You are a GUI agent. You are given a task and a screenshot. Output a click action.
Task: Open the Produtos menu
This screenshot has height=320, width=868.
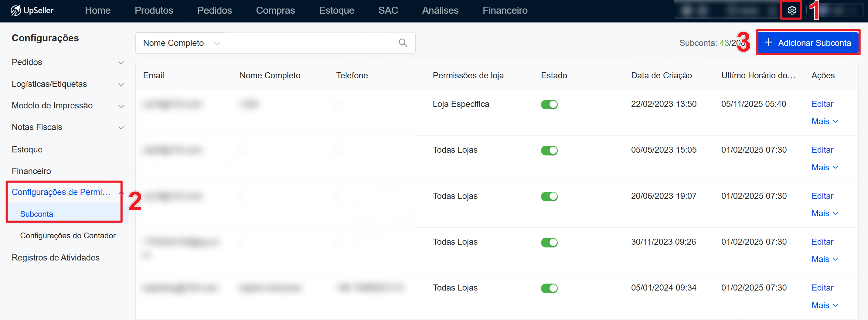click(x=154, y=10)
